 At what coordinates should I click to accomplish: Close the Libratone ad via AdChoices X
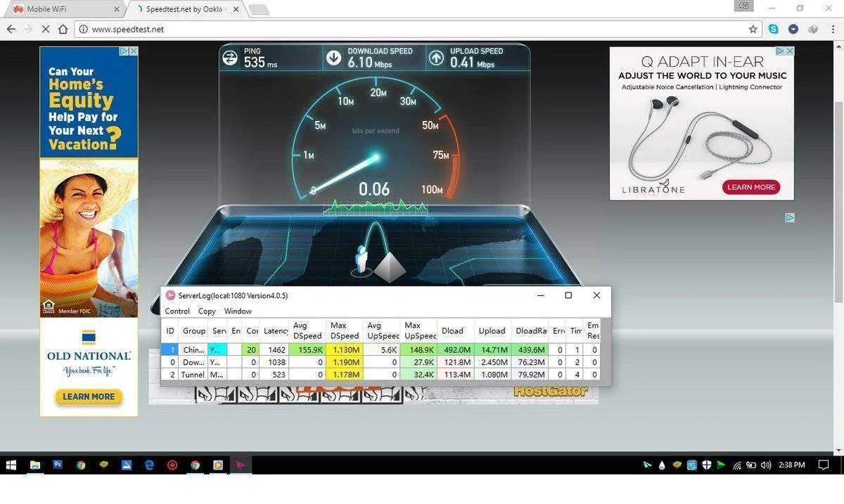(x=790, y=51)
